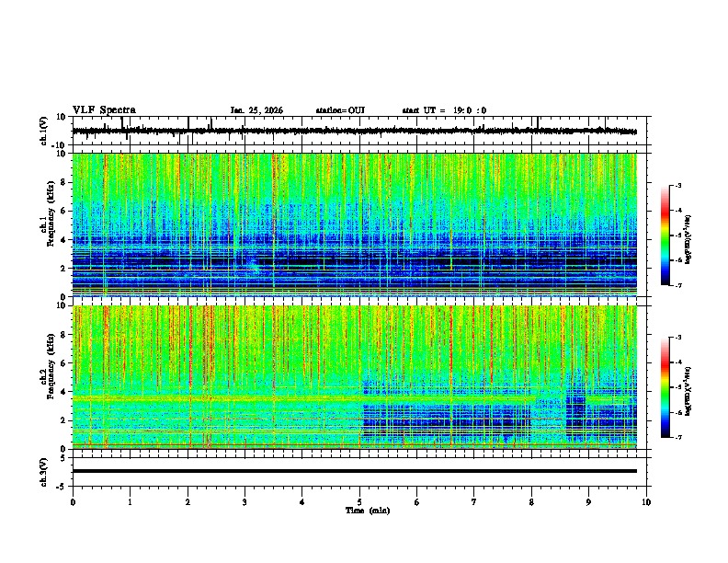728x563 pixels.
Task: Click tick label "6" on the Time axis
Action: pos(417,502)
